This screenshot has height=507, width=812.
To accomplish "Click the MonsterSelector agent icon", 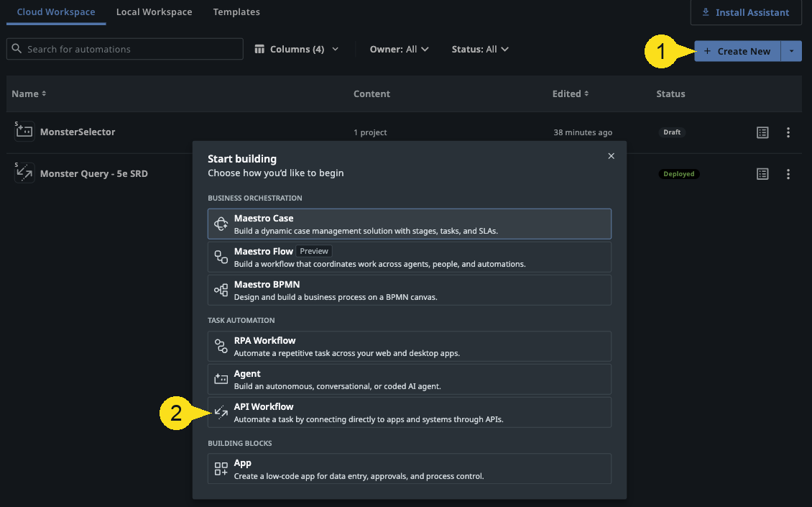I will tap(24, 132).
